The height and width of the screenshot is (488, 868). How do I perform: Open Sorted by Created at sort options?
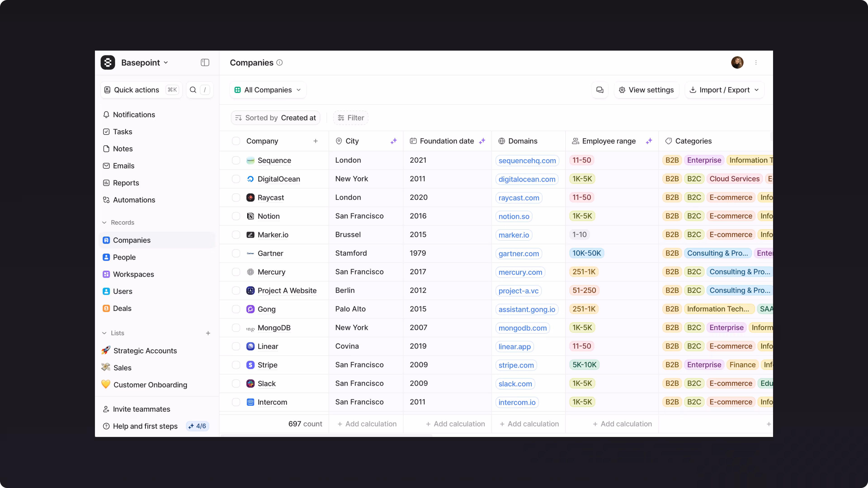tap(276, 118)
